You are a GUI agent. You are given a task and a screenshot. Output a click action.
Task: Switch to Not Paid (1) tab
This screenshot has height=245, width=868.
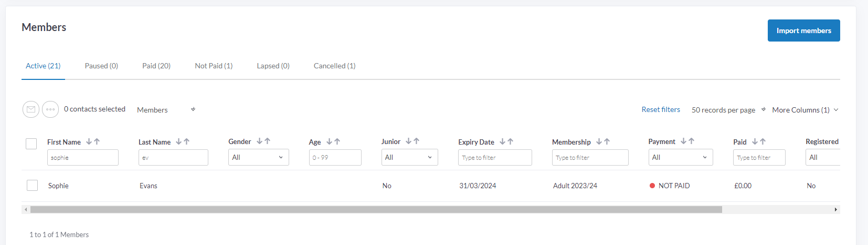tap(214, 66)
